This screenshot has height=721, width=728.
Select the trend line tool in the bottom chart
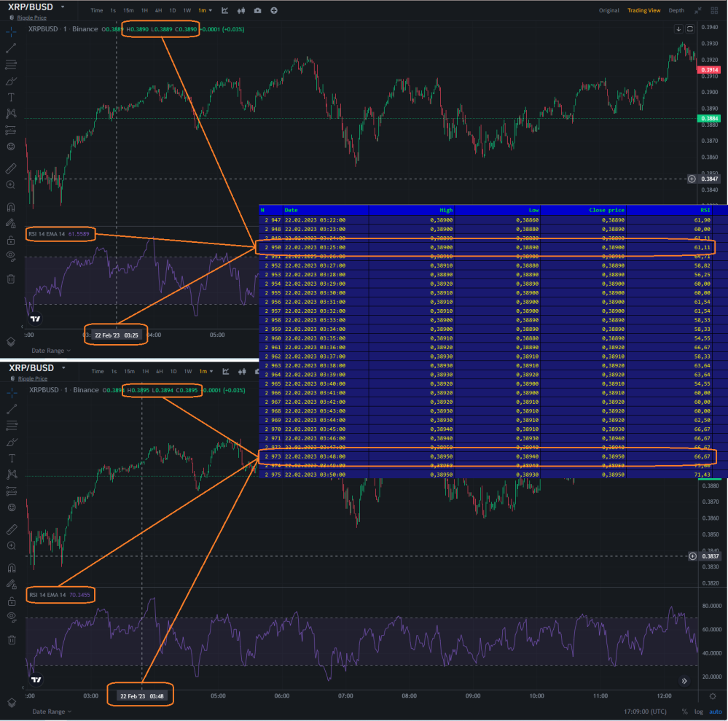[x=12, y=409]
